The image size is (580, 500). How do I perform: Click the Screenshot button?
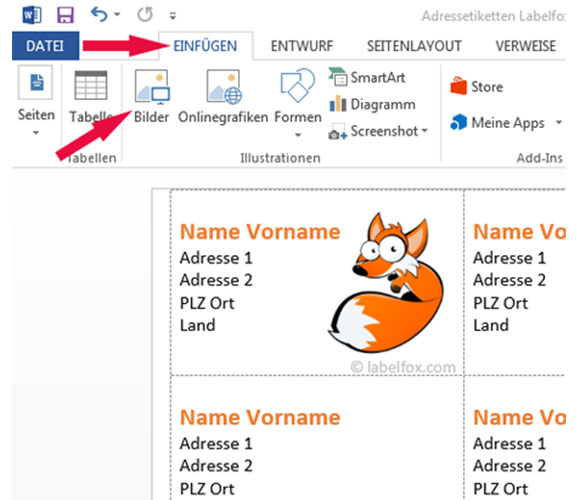tap(374, 131)
